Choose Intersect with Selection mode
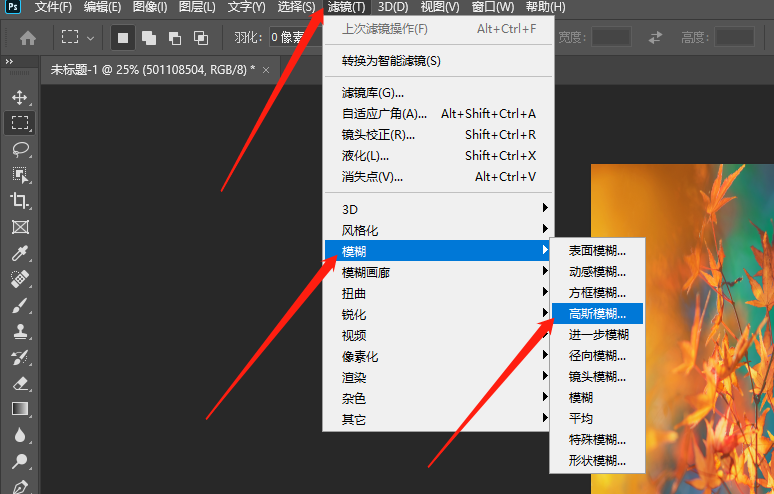774x494 pixels. pyautogui.click(x=200, y=38)
